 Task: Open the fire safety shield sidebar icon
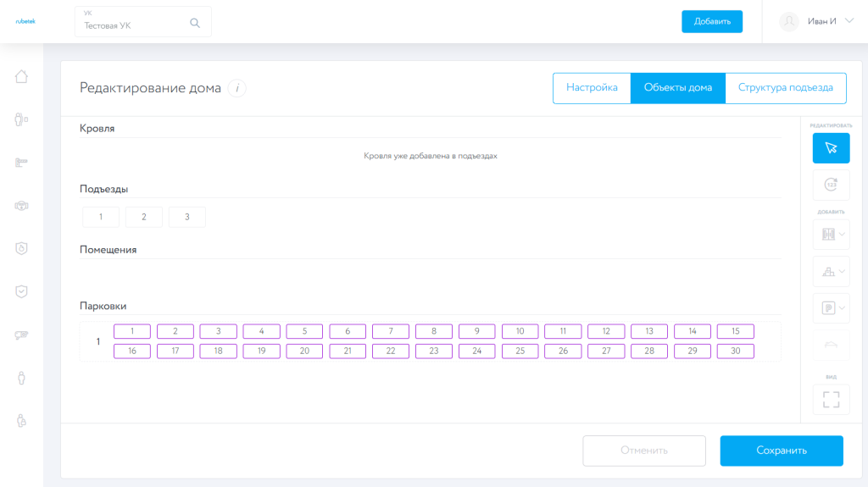click(21, 248)
